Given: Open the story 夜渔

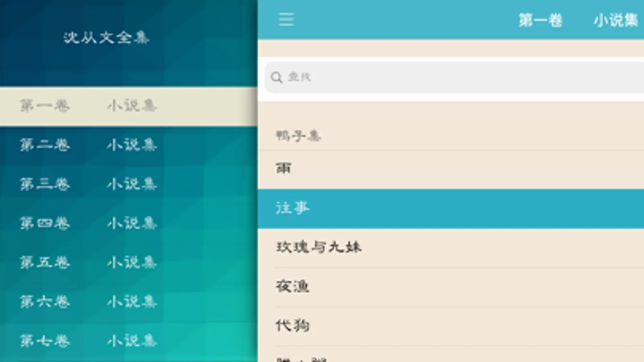Looking at the screenshot, I should [451, 286].
